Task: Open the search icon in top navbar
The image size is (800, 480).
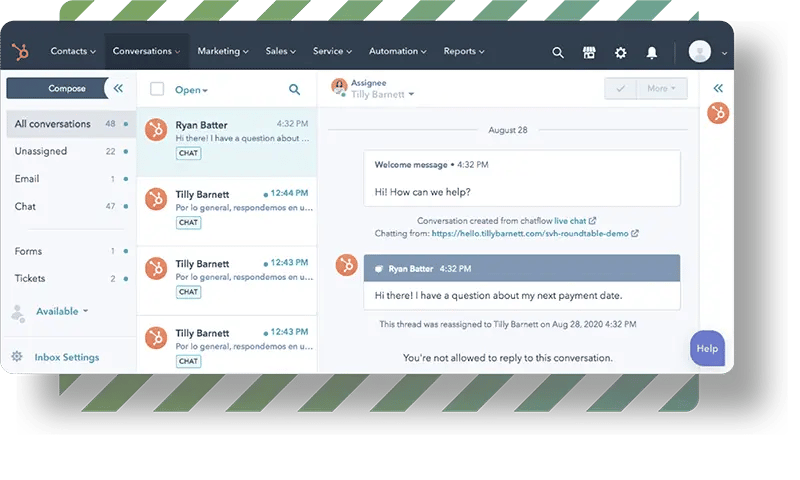Action: (558, 53)
